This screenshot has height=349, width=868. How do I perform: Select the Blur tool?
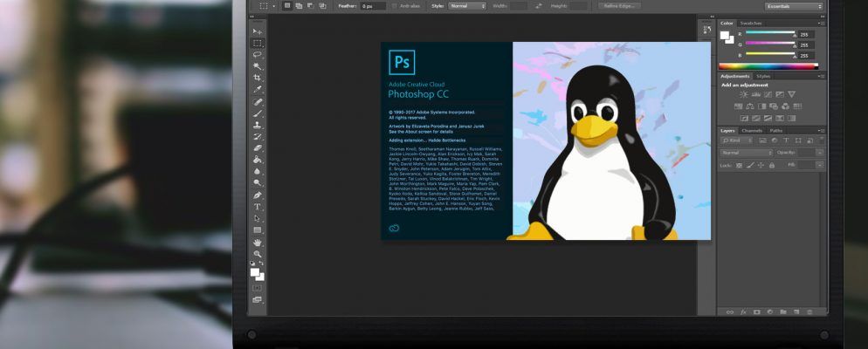(x=258, y=172)
